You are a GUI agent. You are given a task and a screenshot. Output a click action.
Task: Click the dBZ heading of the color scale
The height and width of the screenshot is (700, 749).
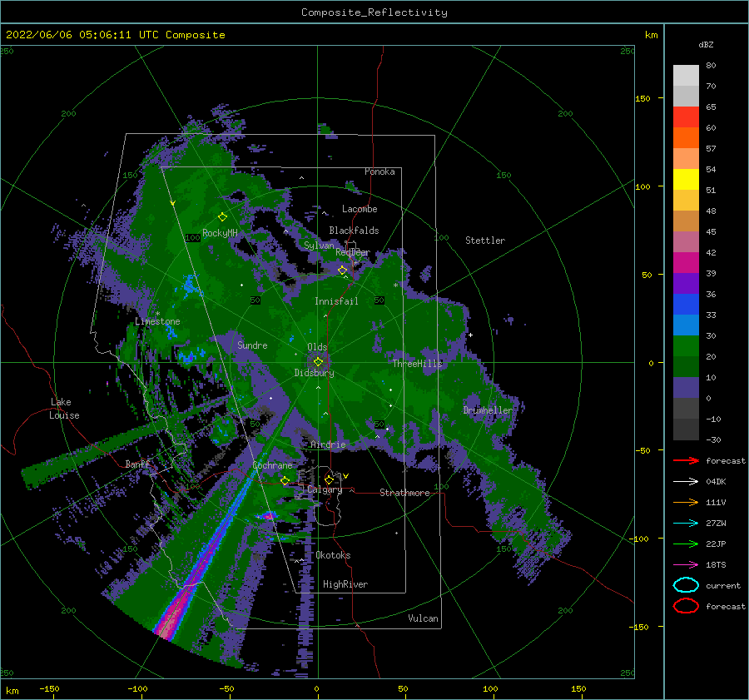pyautogui.click(x=706, y=44)
